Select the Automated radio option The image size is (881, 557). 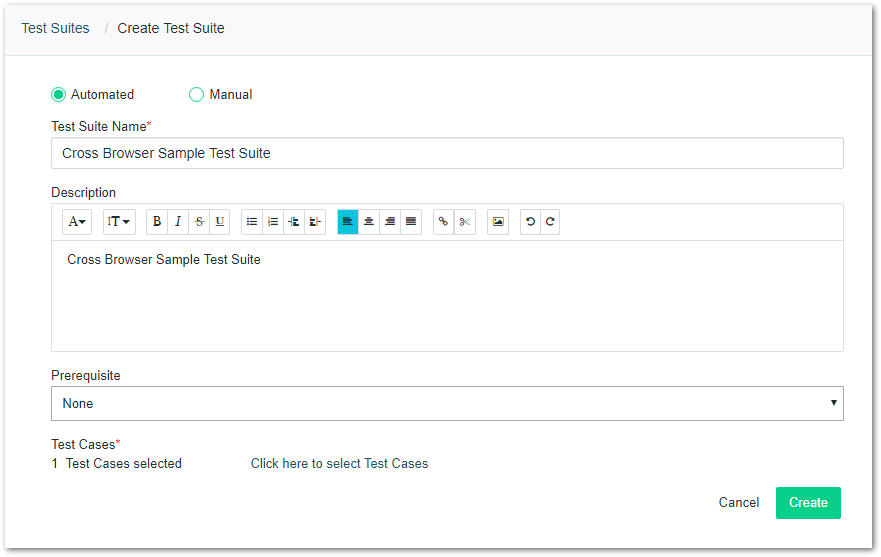[x=58, y=95]
